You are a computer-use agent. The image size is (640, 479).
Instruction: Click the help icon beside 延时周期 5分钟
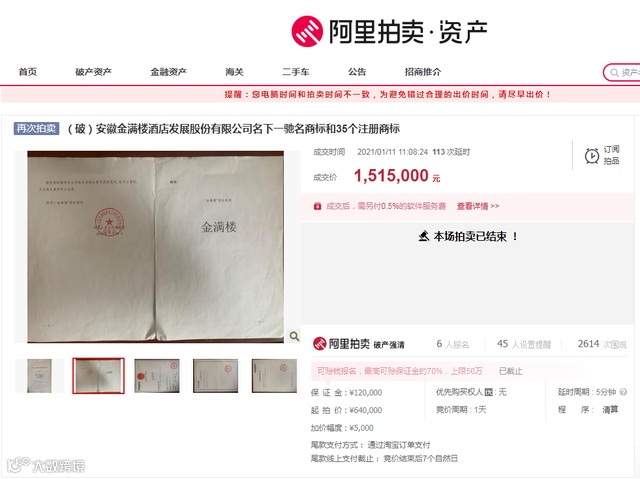coord(623,392)
